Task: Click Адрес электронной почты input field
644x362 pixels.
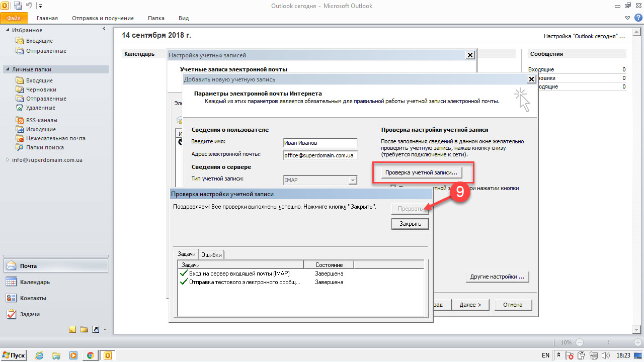Action: pos(320,155)
